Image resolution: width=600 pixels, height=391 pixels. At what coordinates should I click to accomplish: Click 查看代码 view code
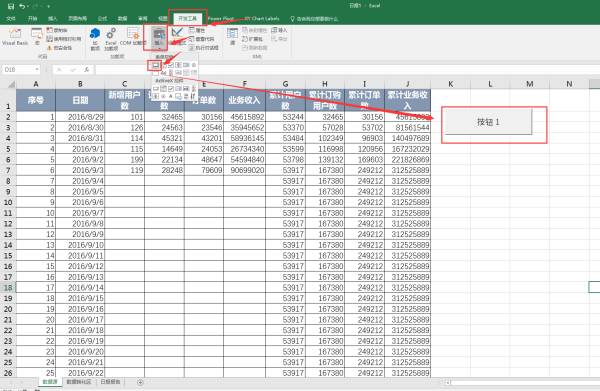pos(202,39)
